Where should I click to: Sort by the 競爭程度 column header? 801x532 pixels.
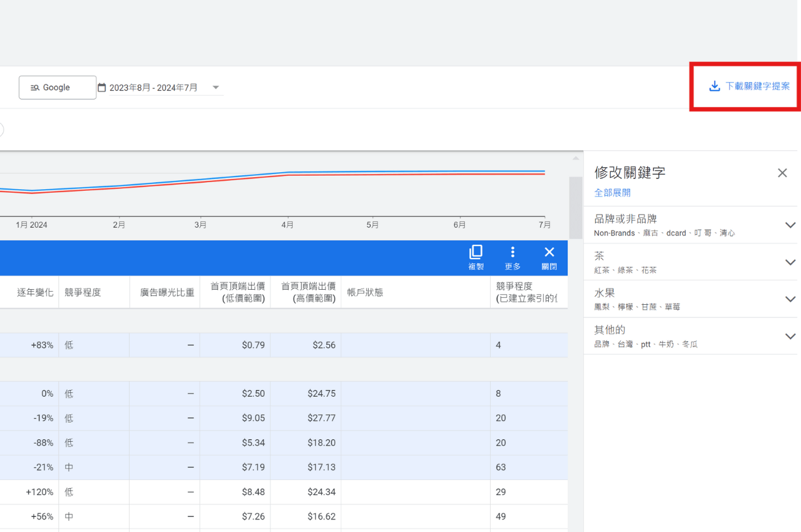pyautogui.click(x=83, y=292)
